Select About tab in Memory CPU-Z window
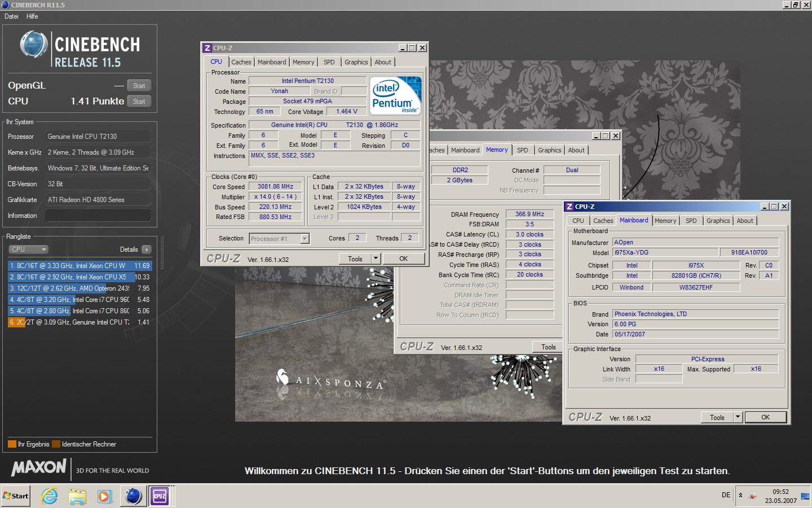Image resolution: width=812 pixels, height=508 pixels. click(x=576, y=150)
